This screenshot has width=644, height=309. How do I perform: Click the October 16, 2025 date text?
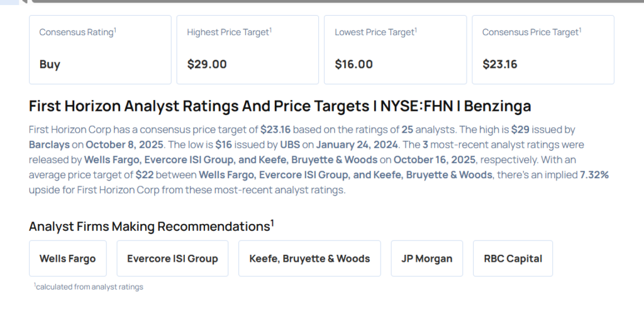(x=435, y=160)
